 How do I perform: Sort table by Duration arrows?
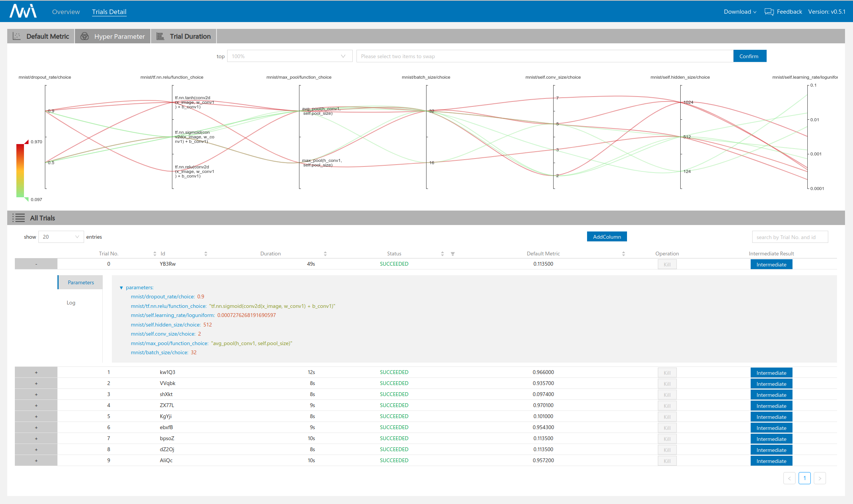tap(325, 254)
